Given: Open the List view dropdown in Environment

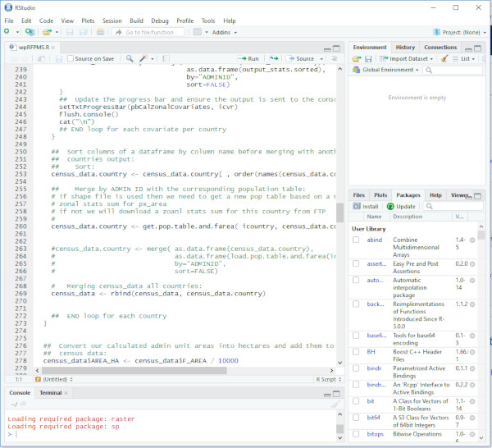Looking at the screenshot, I should point(464,59).
